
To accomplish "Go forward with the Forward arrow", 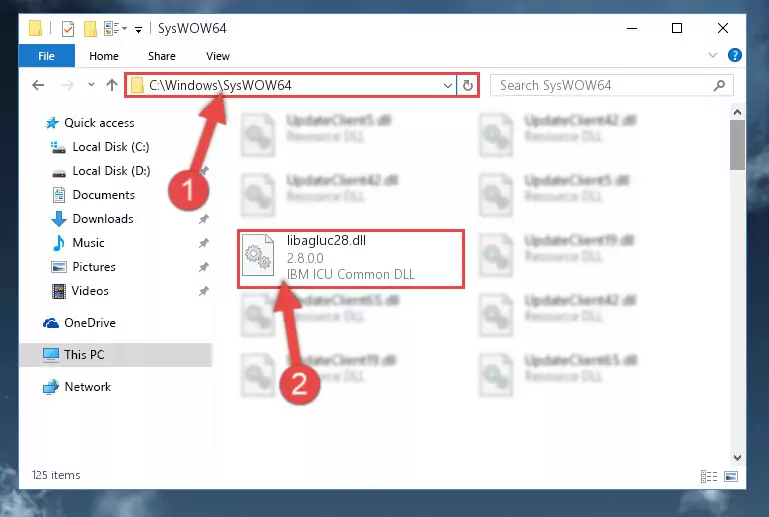I will (x=67, y=85).
